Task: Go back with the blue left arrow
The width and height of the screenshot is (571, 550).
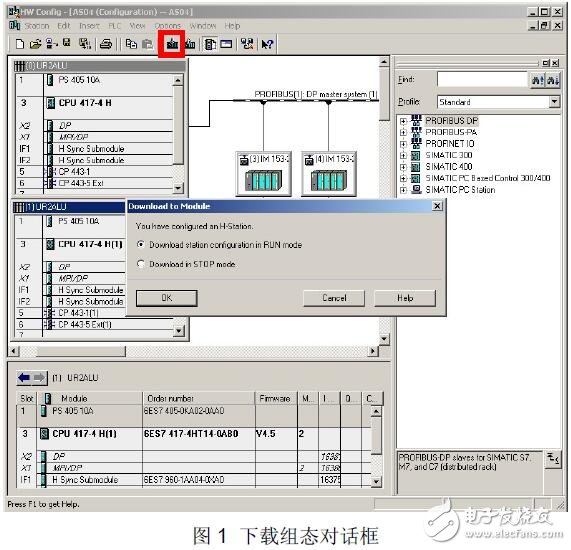Action: click(24, 377)
